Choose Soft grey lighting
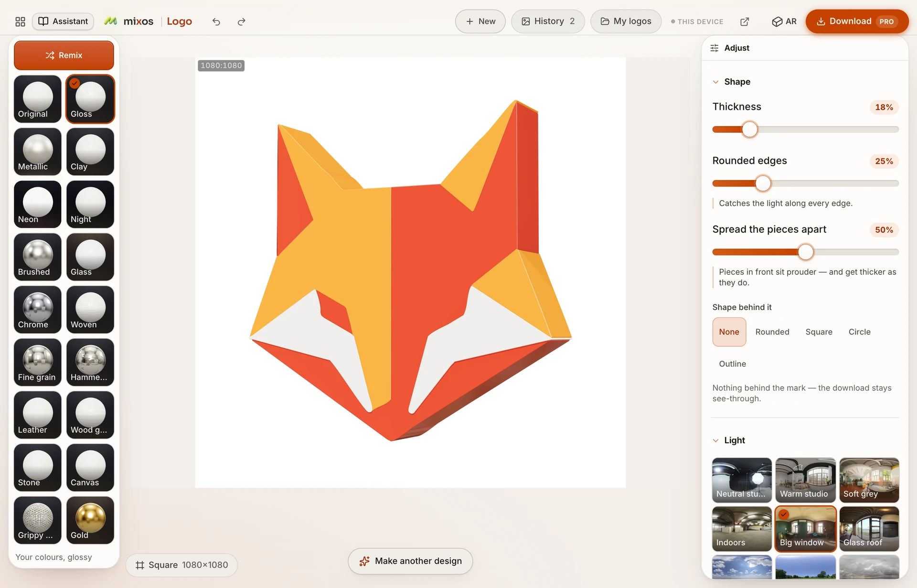This screenshot has width=917, height=588. [x=869, y=480]
